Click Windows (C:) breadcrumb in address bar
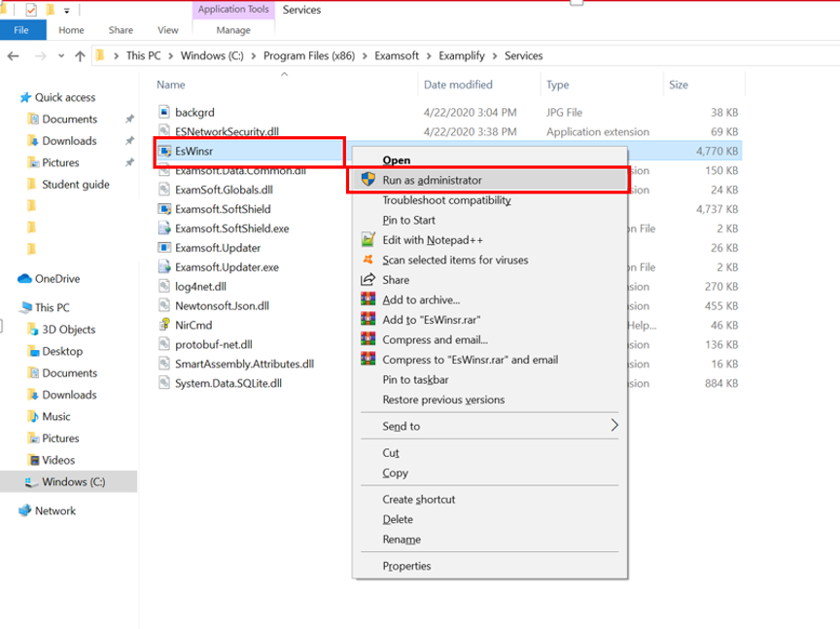 pyautogui.click(x=212, y=55)
